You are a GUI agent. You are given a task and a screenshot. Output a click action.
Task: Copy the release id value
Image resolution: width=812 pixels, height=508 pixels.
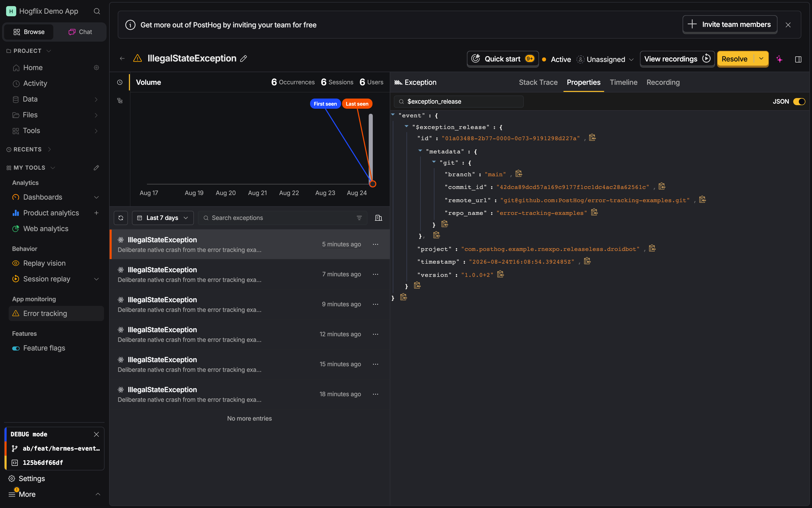[592, 138]
